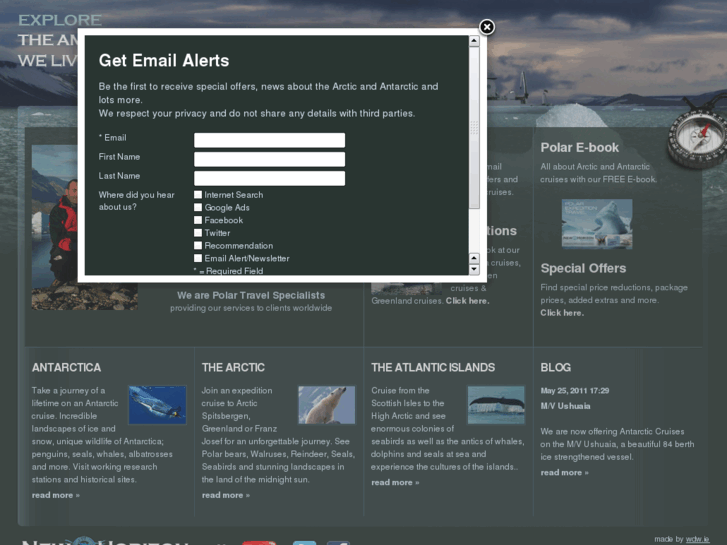Click the Arctic polar bear thumbnail

tap(327, 404)
